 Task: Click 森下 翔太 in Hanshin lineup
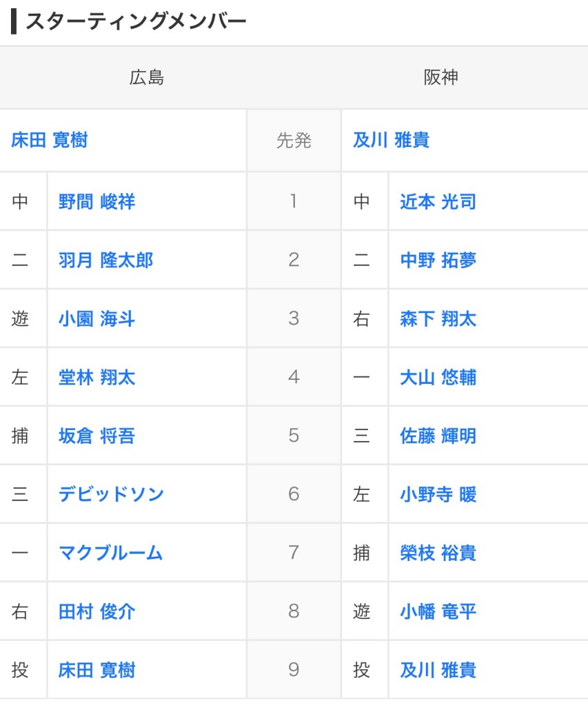[438, 319]
